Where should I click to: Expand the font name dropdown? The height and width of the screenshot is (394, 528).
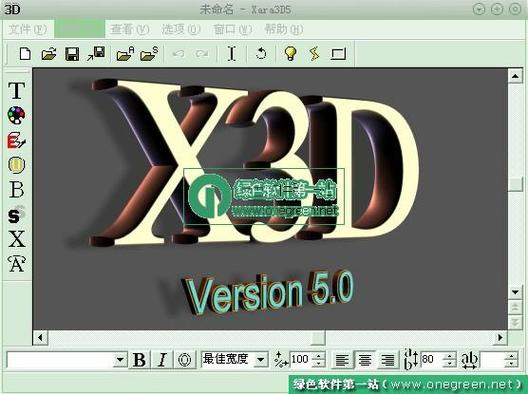120,360
